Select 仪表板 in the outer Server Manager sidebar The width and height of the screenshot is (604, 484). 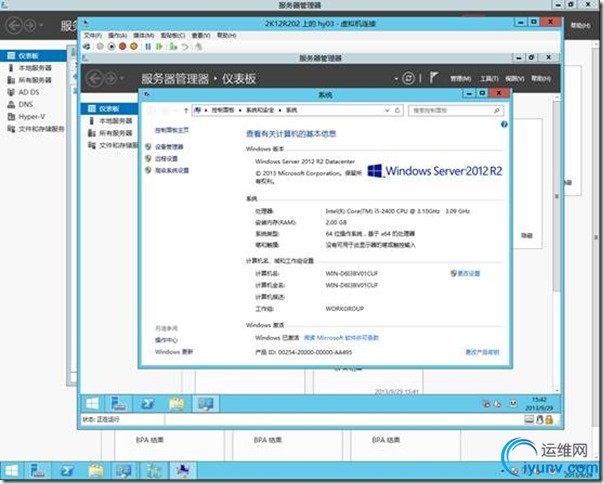click(x=34, y=56)
